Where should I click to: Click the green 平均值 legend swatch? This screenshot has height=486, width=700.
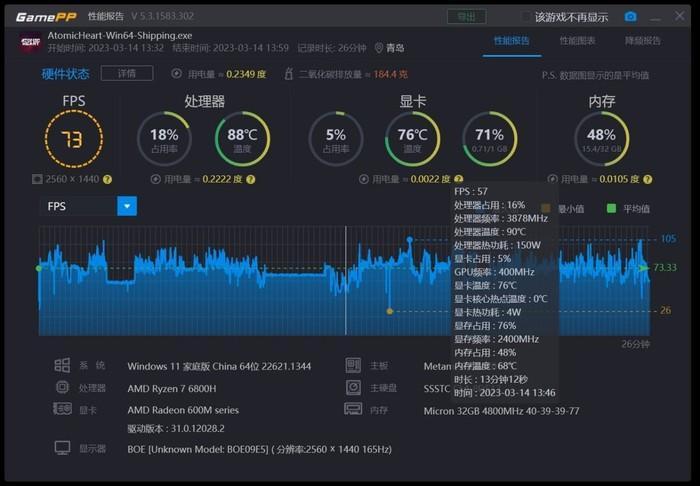[612, 208]
